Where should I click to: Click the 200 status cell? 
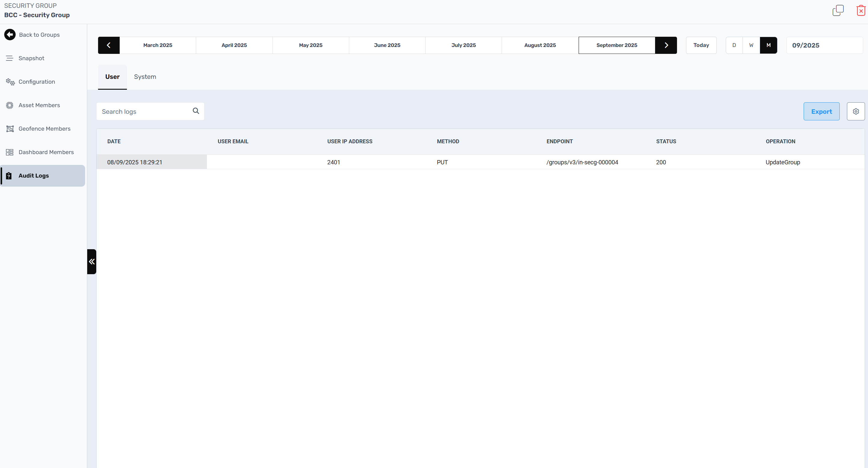[661, 162]
